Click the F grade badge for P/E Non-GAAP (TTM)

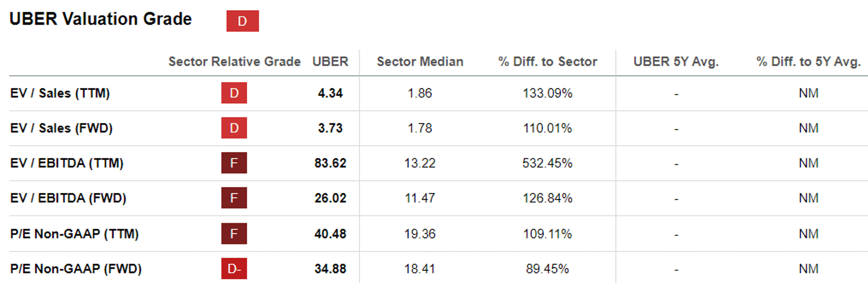pos(234,233)
